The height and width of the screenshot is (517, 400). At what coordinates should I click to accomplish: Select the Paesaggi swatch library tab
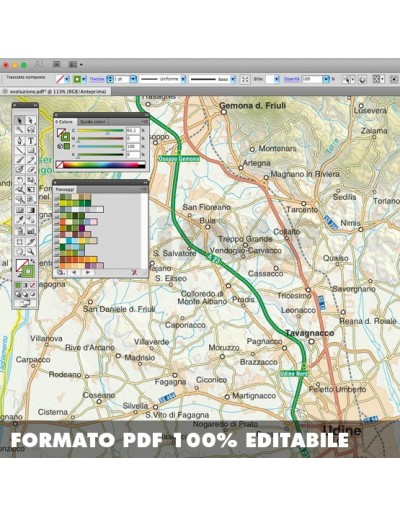pos(65,189)
